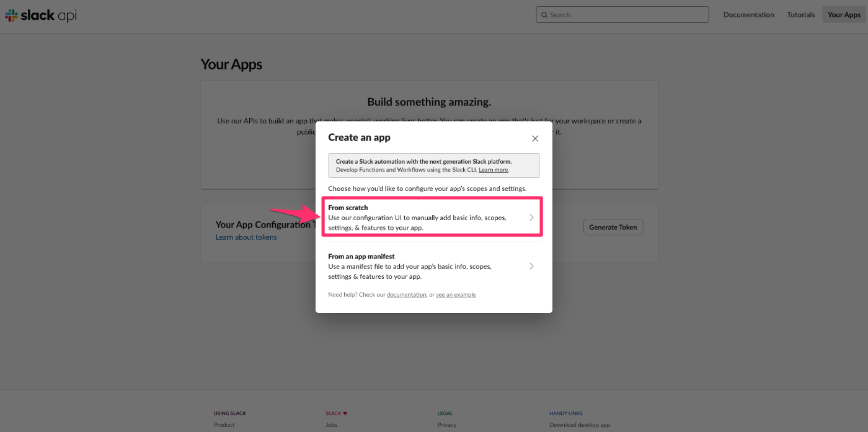Close the Create an app dialog
Viewport: 868px width, 432px height.
tap(535, 138)
